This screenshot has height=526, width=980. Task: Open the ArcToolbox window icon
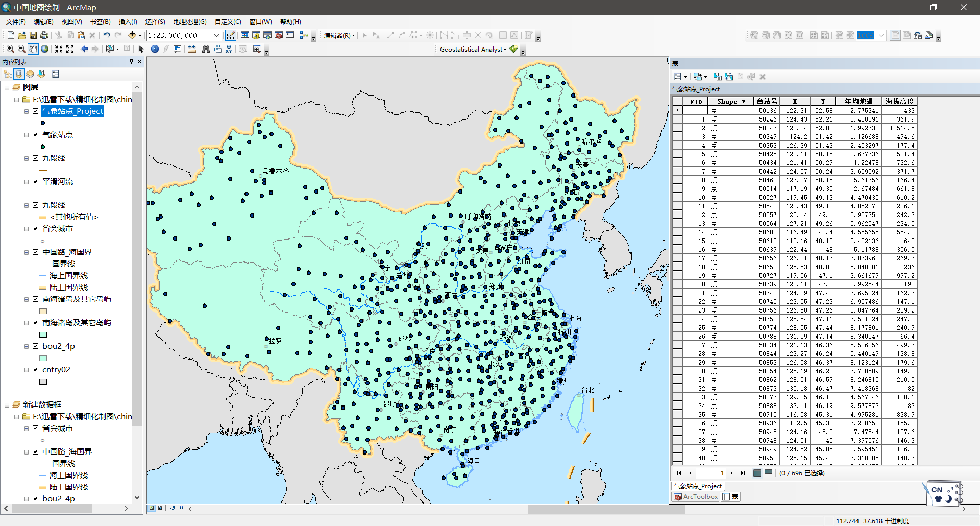point(279,35)
